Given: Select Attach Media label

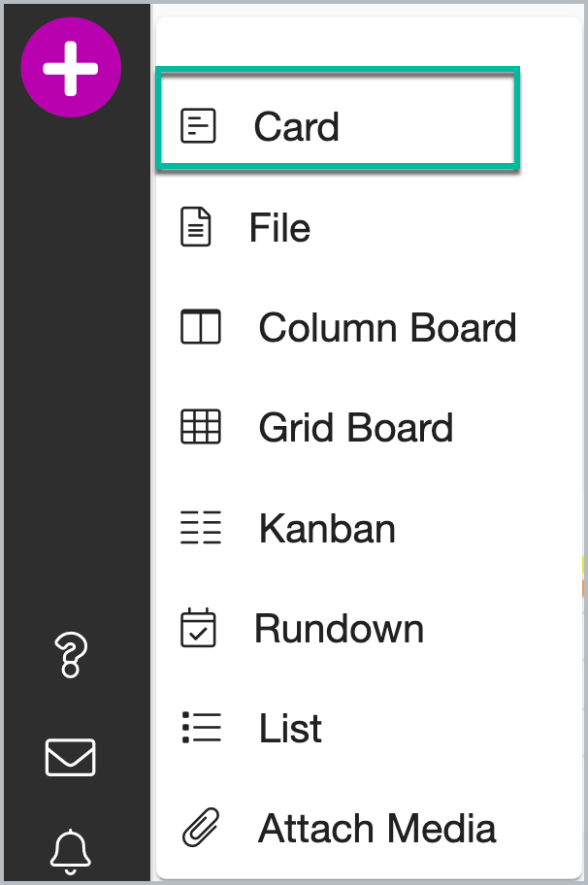Looking at the screenshot, I should coord(376,829).
